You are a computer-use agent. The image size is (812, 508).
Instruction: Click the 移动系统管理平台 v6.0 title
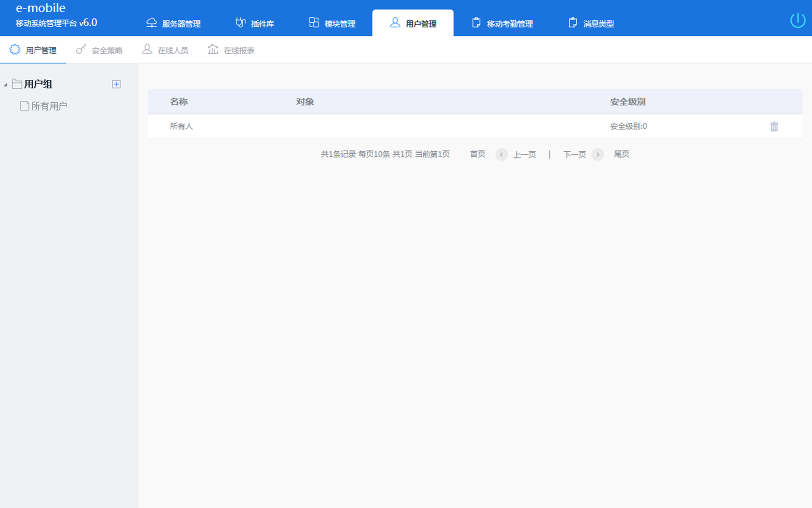56,23
